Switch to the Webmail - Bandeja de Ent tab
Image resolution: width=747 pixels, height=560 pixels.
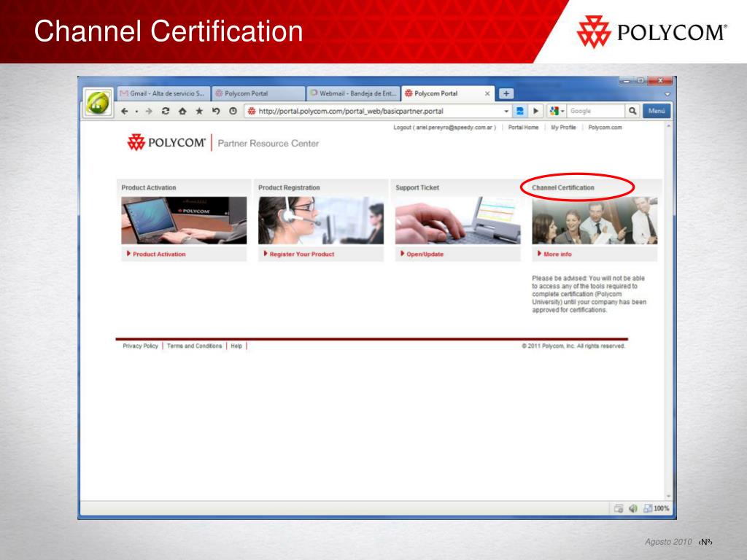pos(353,93)
